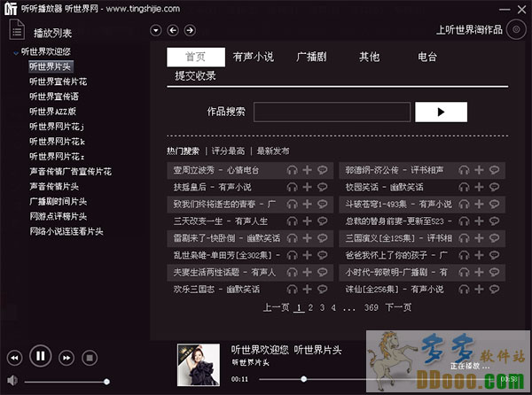532x395 pixels.
Task: Open the 提交收录 tab
Action: (x=195, y=75)
